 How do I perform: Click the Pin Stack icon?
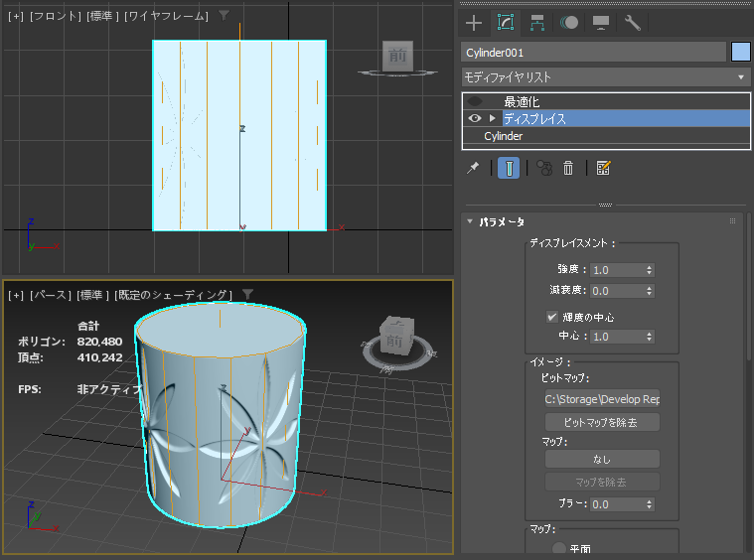[473, 168]
